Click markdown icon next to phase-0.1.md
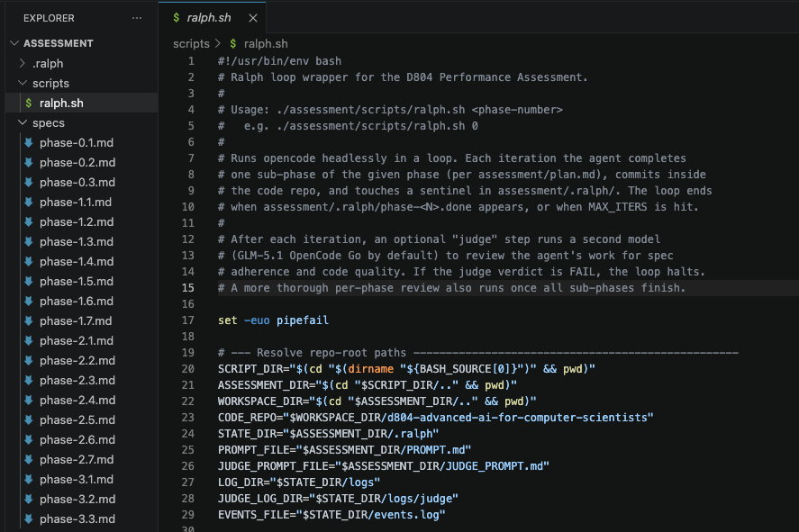 pyautogui.click(x=29, y=142)
